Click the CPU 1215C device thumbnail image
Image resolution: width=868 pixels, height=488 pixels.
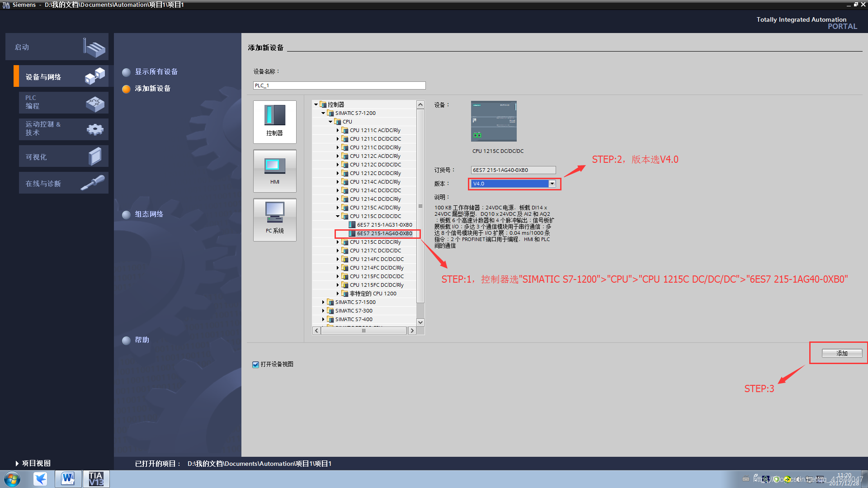tap(494, 121)
